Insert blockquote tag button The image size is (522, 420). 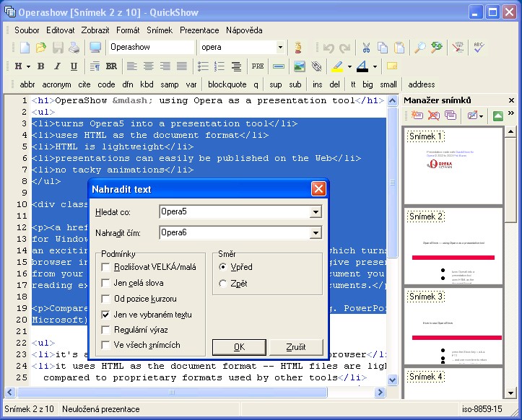227,84
